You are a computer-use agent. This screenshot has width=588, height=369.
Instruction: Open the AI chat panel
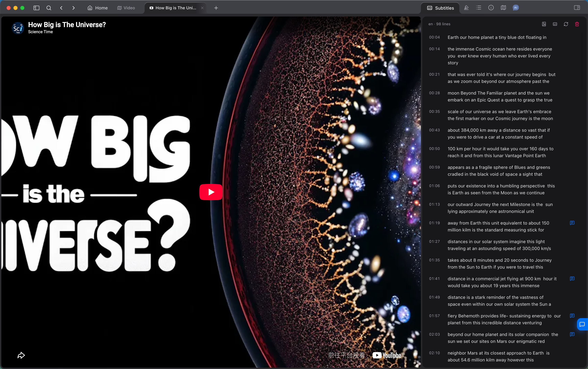(x=516, y=8)
